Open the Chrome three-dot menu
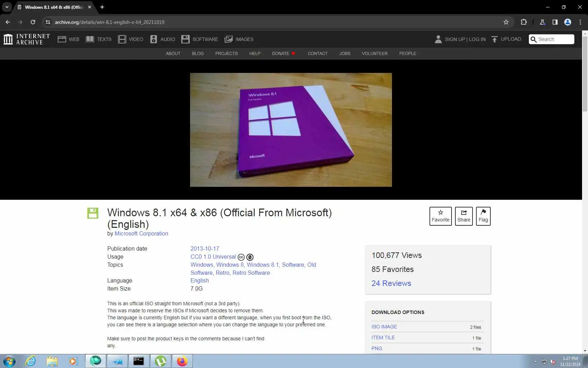Image resolution: width=588 pixels, height=368 pixels. [x=580, y=22]
